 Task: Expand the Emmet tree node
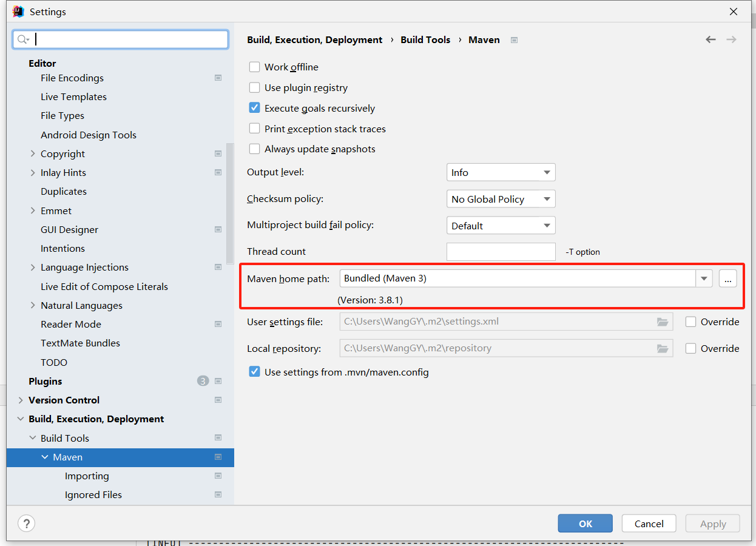tap(33, 211)
